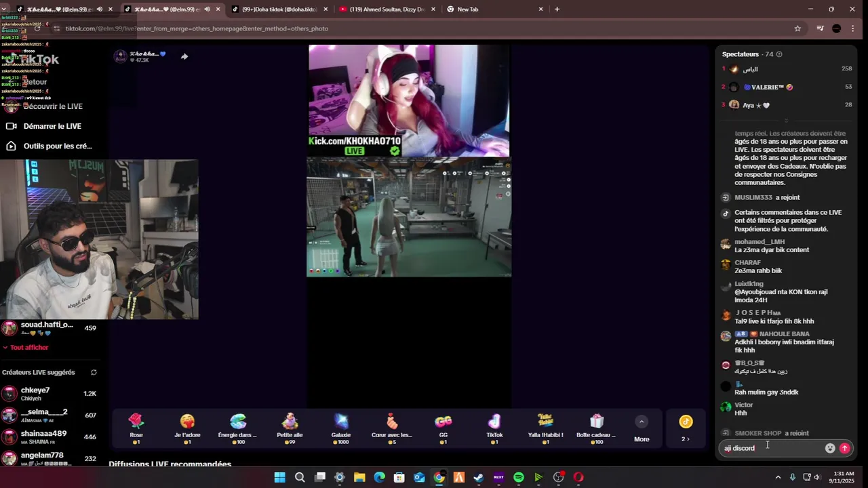The width and height of the screenshot is (868, 488).
Task: Click Victor's username in chat
Action: coord(743,405)
